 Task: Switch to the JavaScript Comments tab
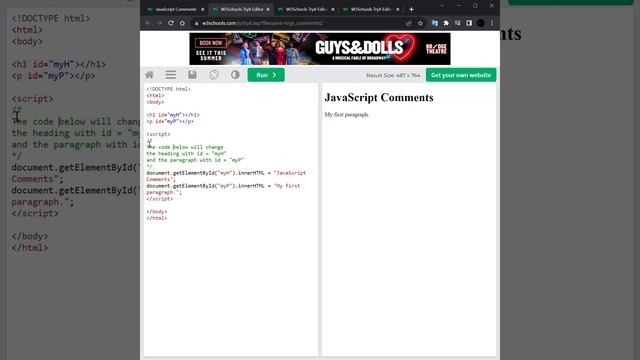click(x=176, y=9)
